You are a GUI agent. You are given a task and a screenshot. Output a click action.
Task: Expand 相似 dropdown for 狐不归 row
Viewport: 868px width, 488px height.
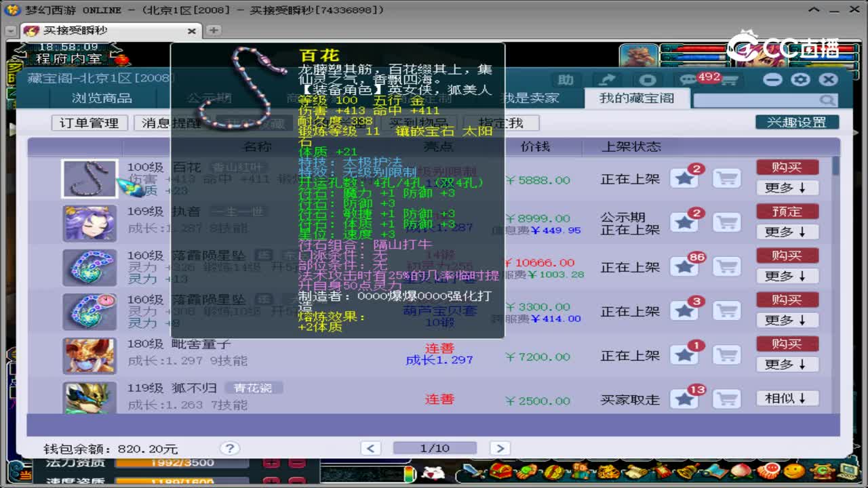787,399
